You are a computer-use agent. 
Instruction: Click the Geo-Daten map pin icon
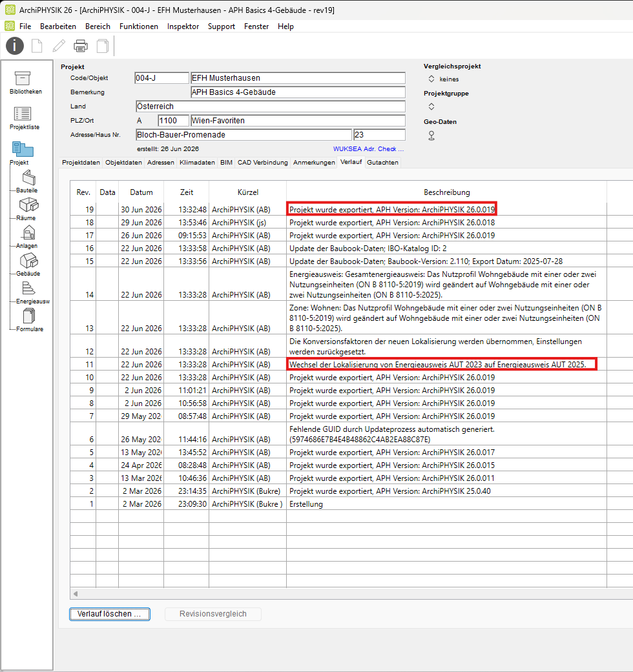(x=431, y=136)
